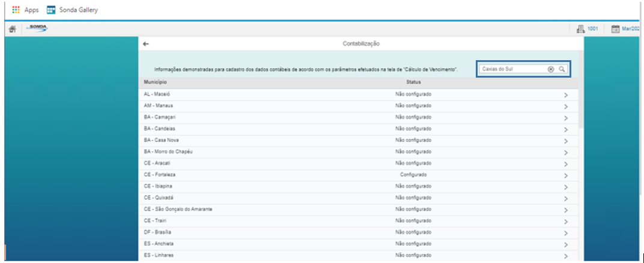
Task: Select the BA - Casa Nova municipality
Action: pyautogui.click(x=161, y=140)
